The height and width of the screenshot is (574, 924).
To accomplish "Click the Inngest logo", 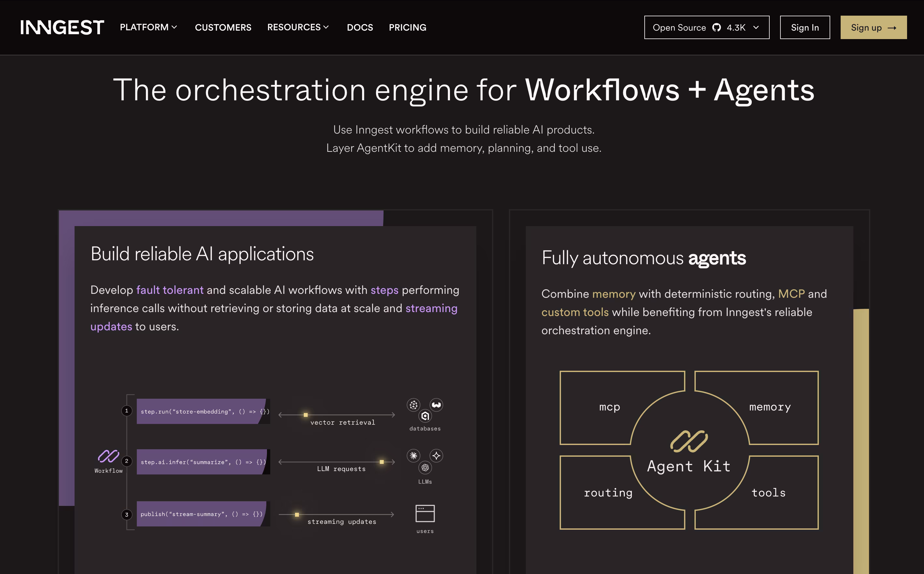I will pyautogui.click(x=62, y=27).
